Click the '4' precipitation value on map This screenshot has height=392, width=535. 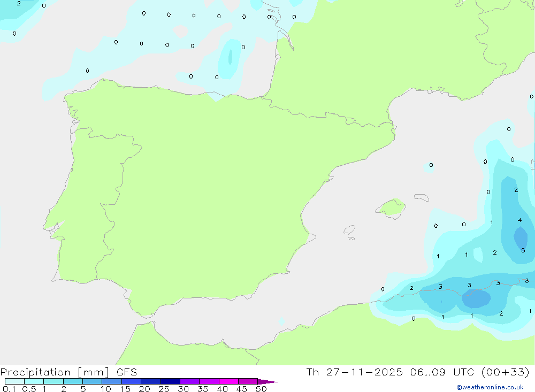[519, 220]
